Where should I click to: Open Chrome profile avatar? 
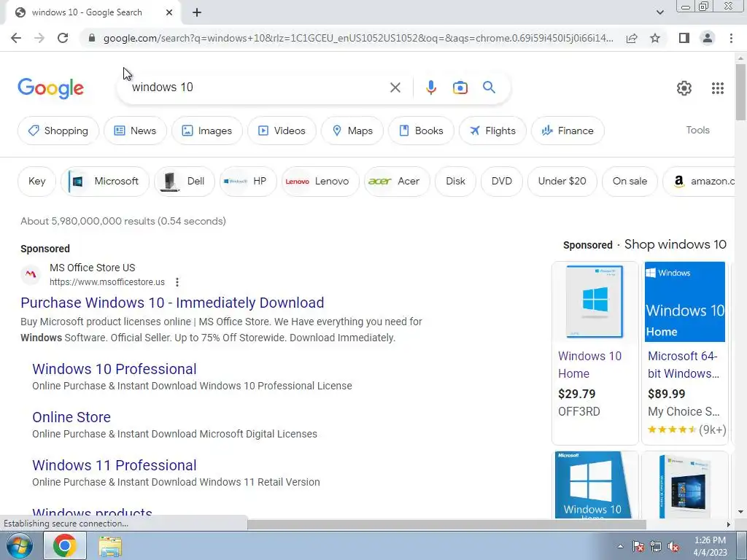[708, 38]
